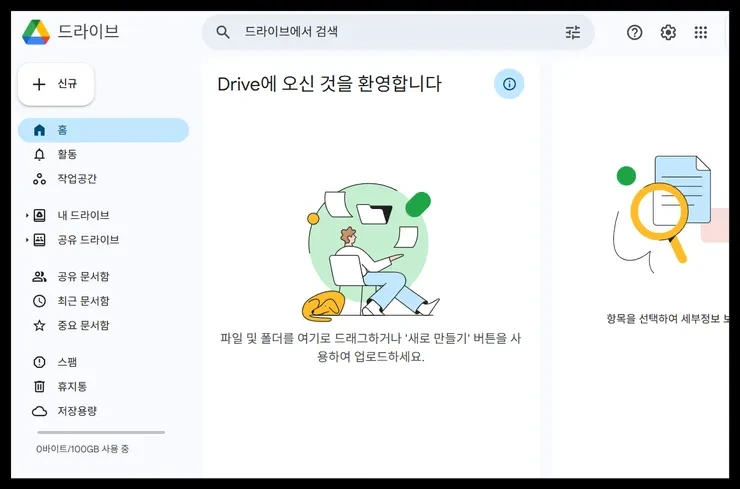
Task: Expand the 내 드라이브 tree arrow
Action: (x=27, y=215)
